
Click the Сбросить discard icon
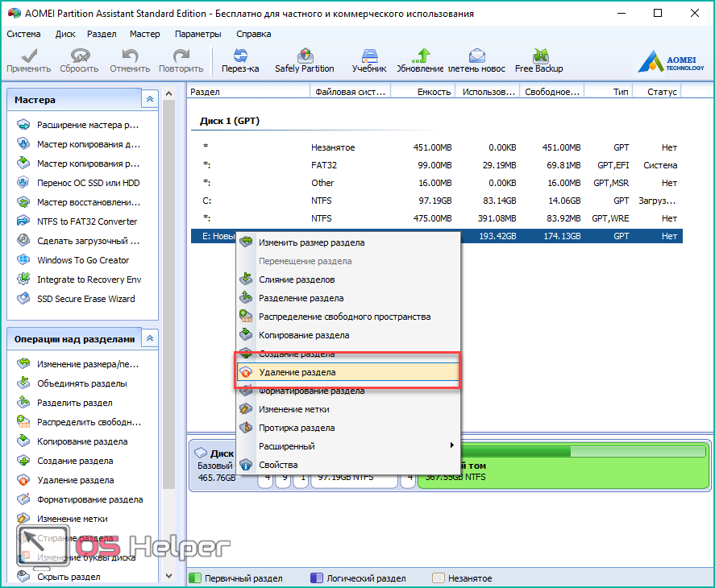point(79,56)
